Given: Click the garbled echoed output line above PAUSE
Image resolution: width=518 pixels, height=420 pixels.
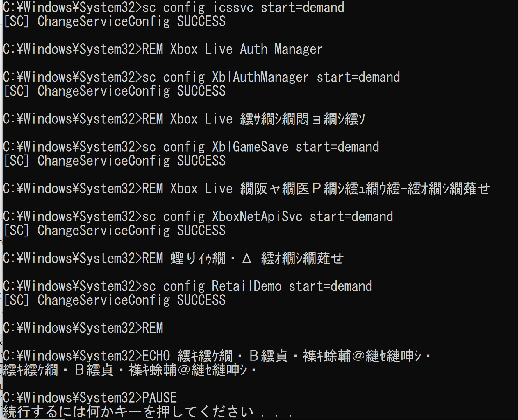Looking at the screenshot, I should [x=129, y=370].
